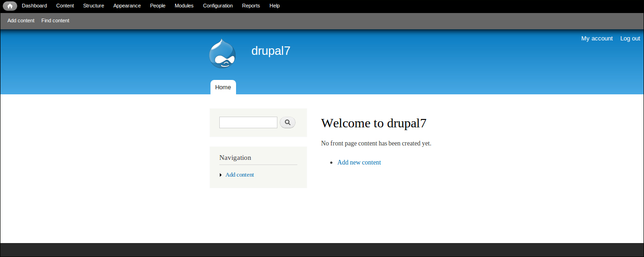Image resolution: width=644 pixels, height=257 pixels.
Task: Open the Modules menu
Action: (x=184, y=6)
